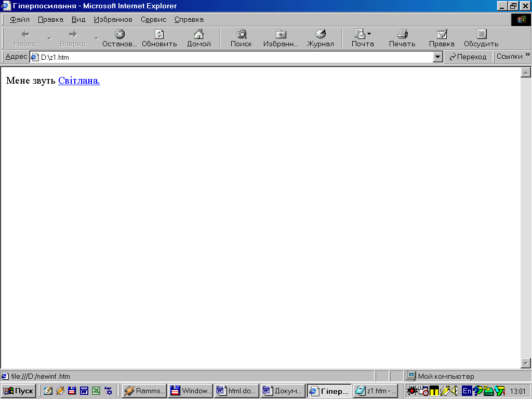The width and height of the screenshot is (532, 399).
Task: Click the red bug tray icon
Action: tap(412, 391)
